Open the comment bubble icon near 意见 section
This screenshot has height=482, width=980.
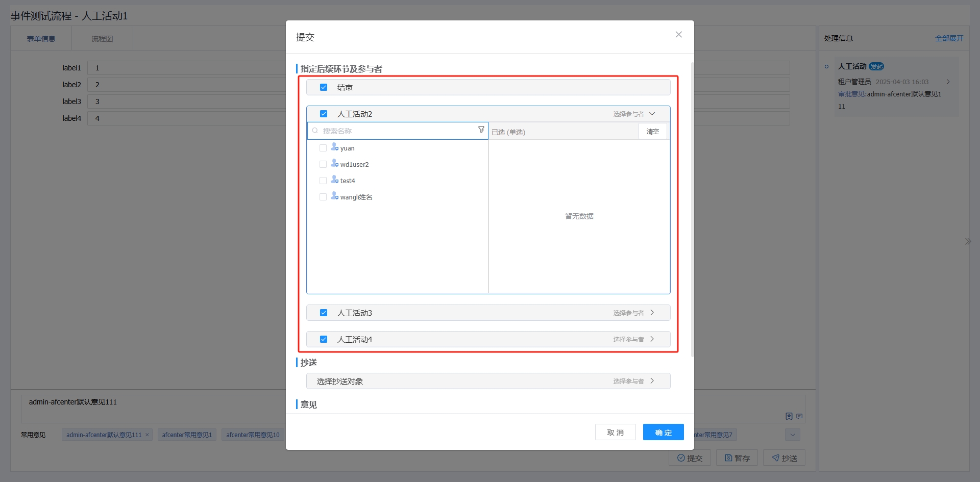point(799,416)
